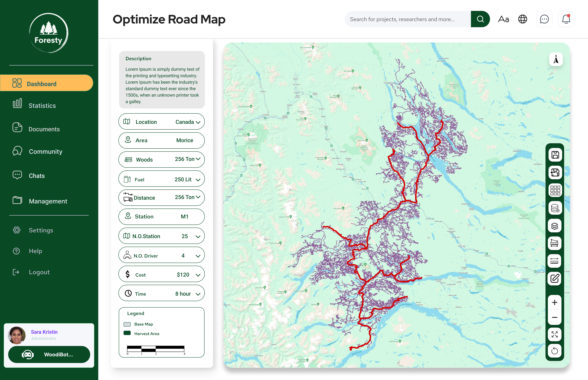Image resolution: width=588 pixels, height=380 pixels.
Task: Click the projects search input field
Action: [x=408, y=19]
